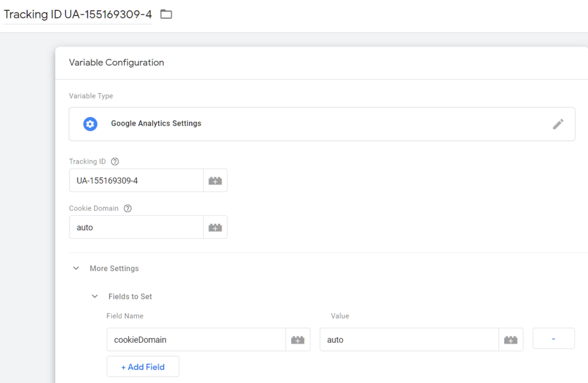588x383 pixels.
Task: Insert variable into Tracking ID field
Action: click(x=215, y=180)
